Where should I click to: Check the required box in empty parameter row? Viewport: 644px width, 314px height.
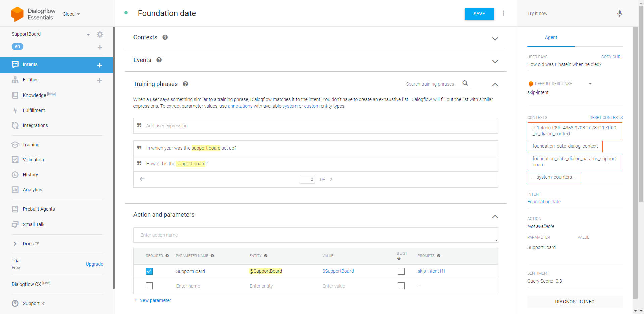pos(149,286)
